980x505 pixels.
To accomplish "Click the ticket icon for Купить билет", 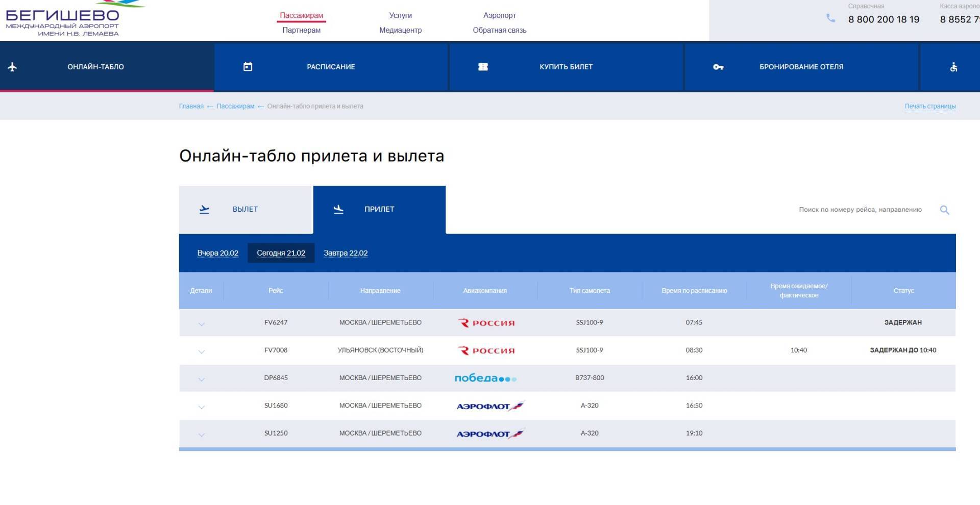I will 483,67.
